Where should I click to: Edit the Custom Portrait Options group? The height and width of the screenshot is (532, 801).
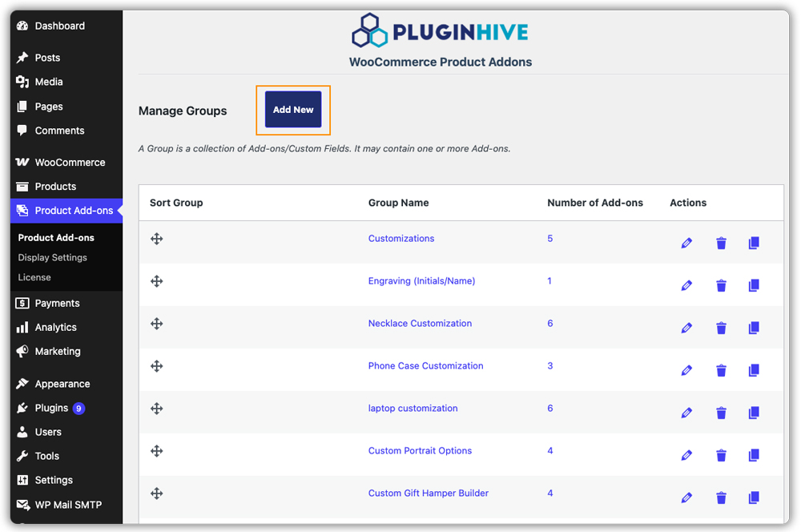pyautogui.click(x=686, y=455)
